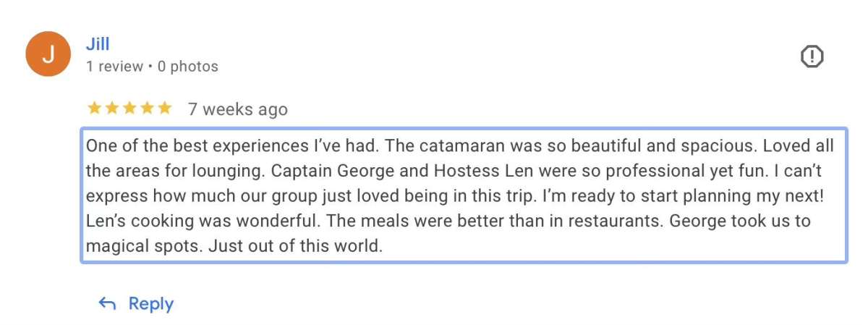868x325 pixels.
Task: Click the "1 review" count text
Action: (x=114, y=67)
